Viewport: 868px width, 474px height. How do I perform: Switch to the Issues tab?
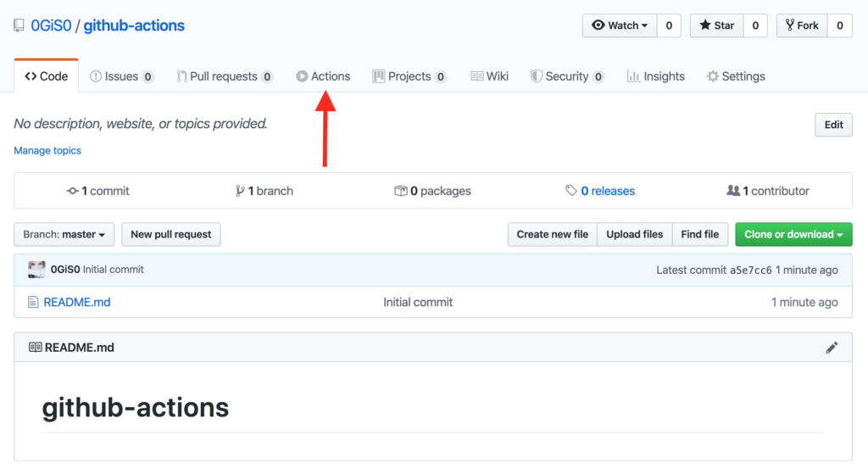[x=121, y=76]
